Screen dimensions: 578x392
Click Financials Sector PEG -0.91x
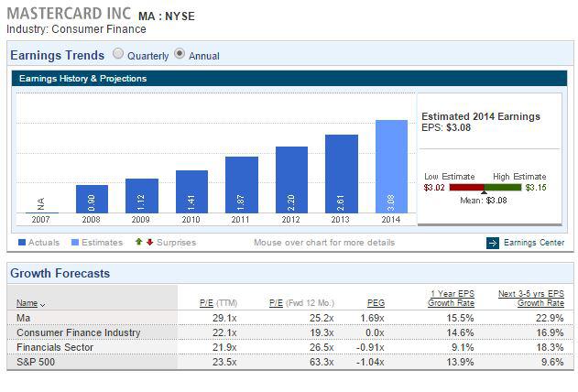[370, 347]
